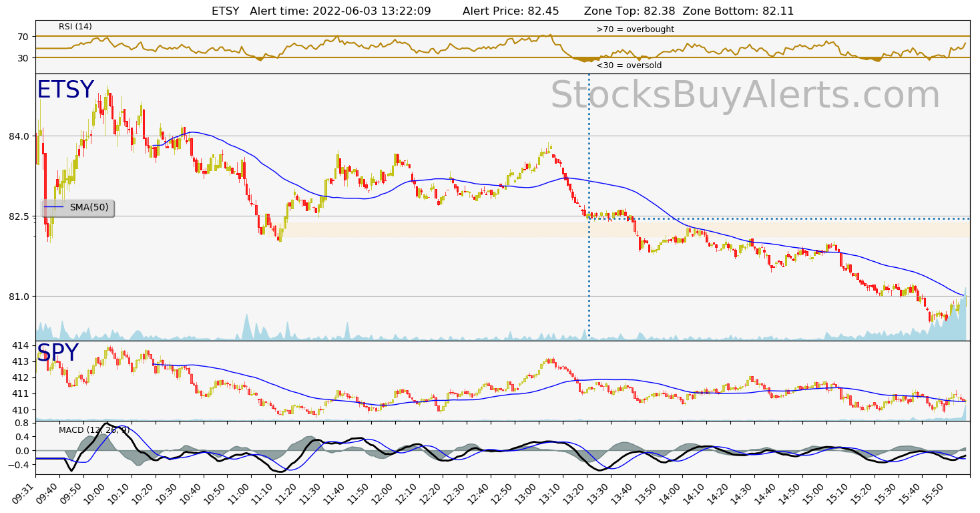Click the 84.0 price axis label
980x513 pixels.
pos(20,136)
